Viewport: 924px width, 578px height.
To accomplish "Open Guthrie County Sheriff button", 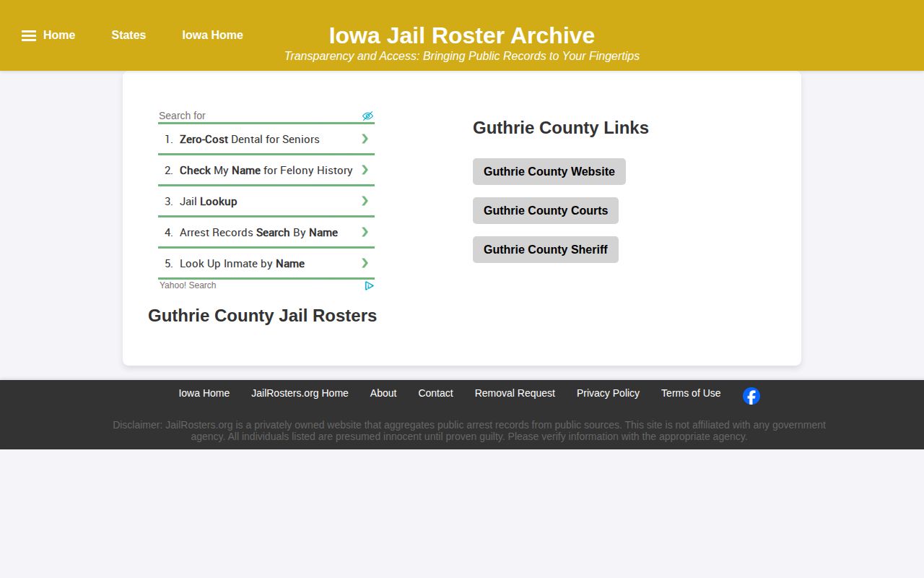I will tap(546, 250).
